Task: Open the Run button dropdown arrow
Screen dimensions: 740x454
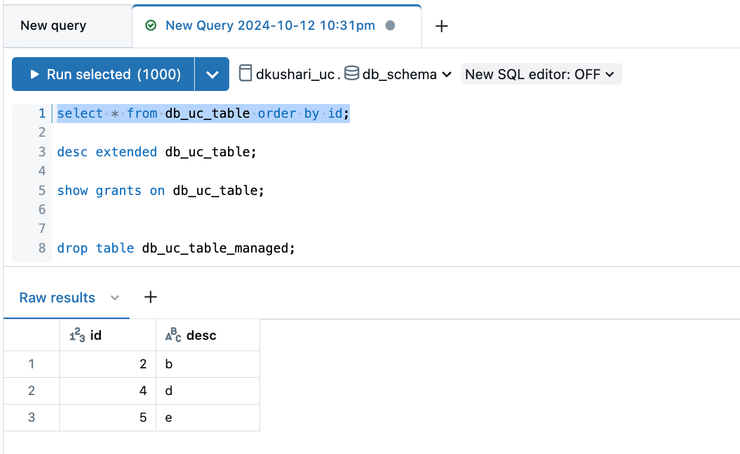Action: point(212,74)
